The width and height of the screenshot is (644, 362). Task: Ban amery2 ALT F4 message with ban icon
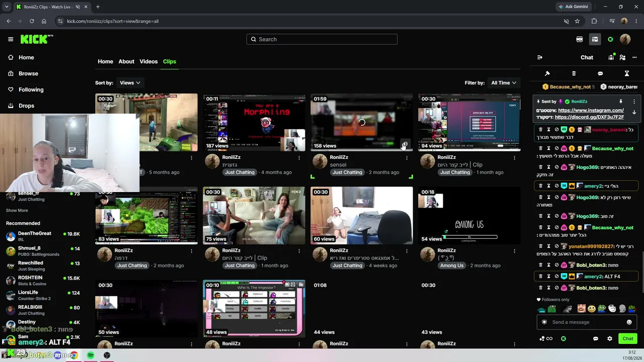coord(556,277)
